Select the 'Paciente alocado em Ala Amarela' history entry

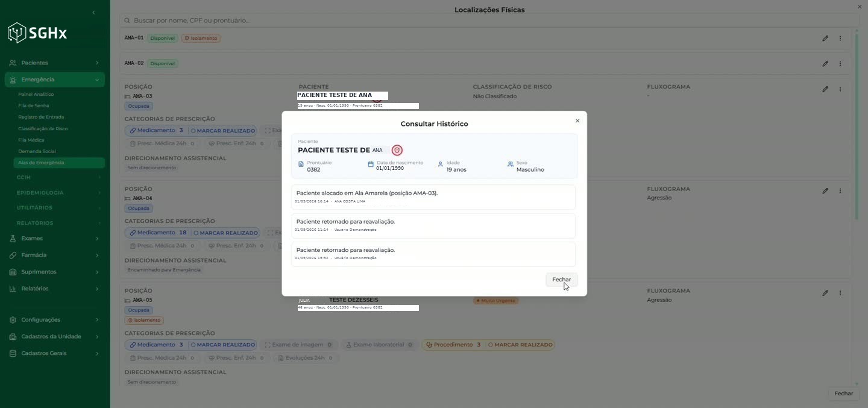[433, 197]
